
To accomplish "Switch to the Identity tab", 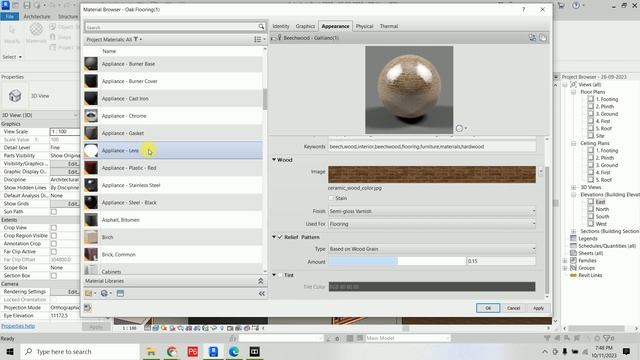I will (x=281, y=26).
